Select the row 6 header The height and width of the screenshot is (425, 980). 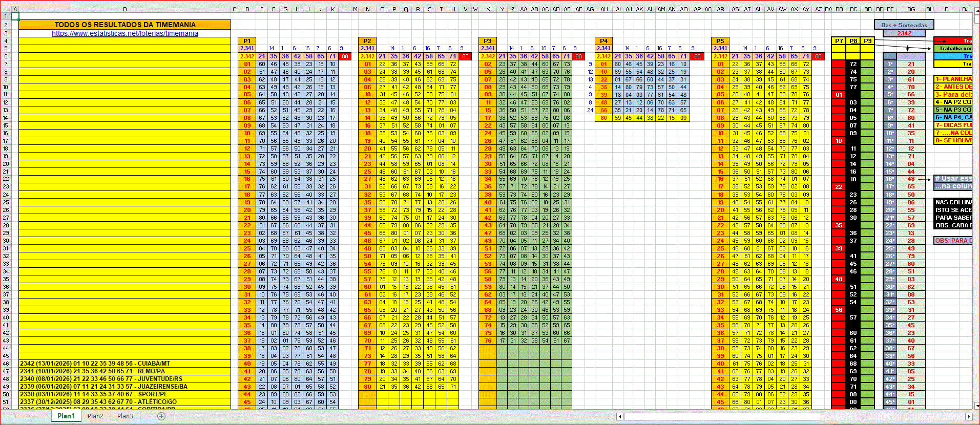(x=6, y=56)
